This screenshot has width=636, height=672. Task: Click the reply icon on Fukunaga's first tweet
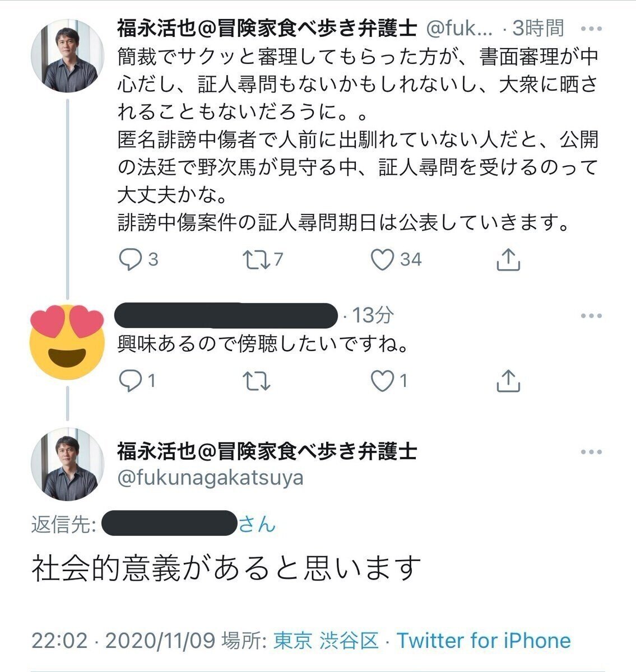[x=130, y=259]
